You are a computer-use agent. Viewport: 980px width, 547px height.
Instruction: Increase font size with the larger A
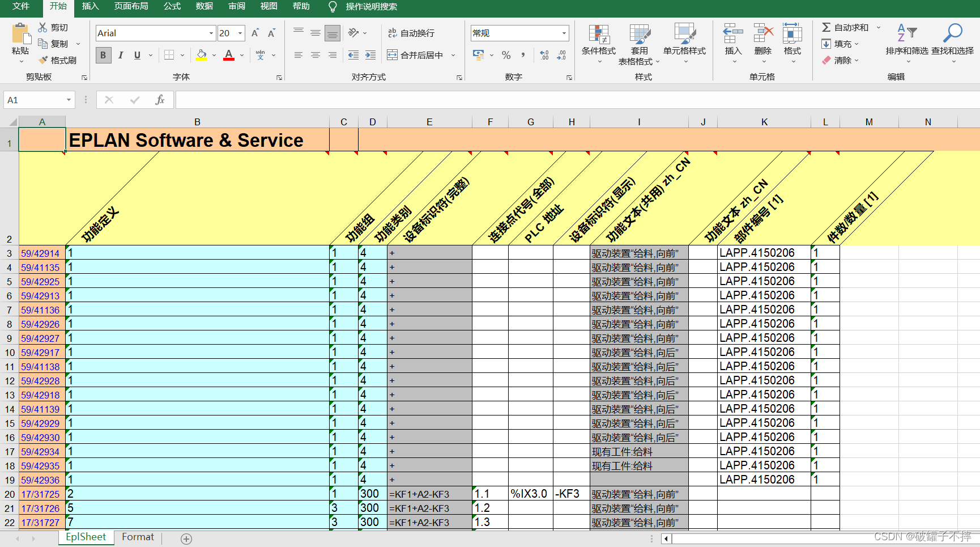[255, 33]
